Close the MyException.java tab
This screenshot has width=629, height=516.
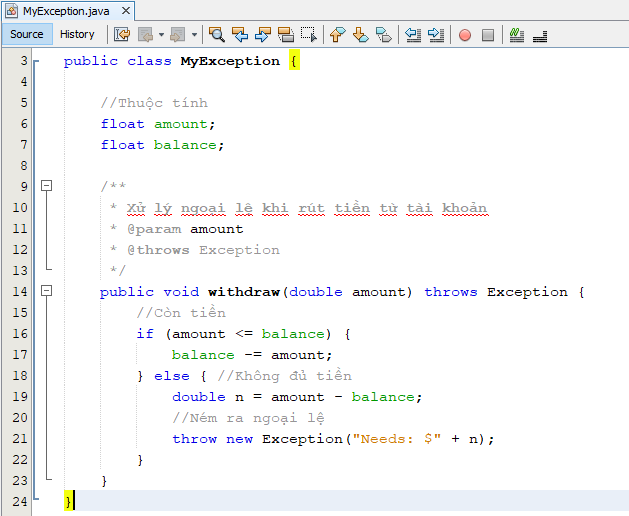point(126,11)
